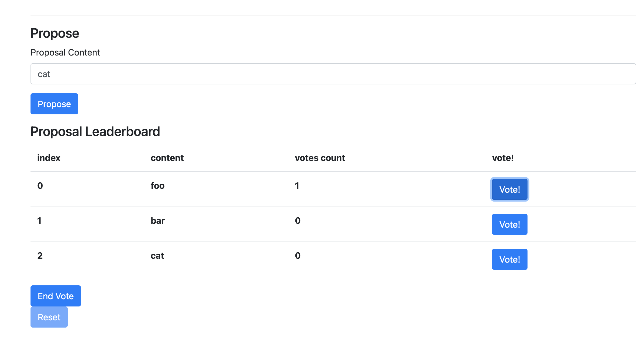Click the votes count value for foo
Screen dimensions: 644x342
(x=297, y=186)
